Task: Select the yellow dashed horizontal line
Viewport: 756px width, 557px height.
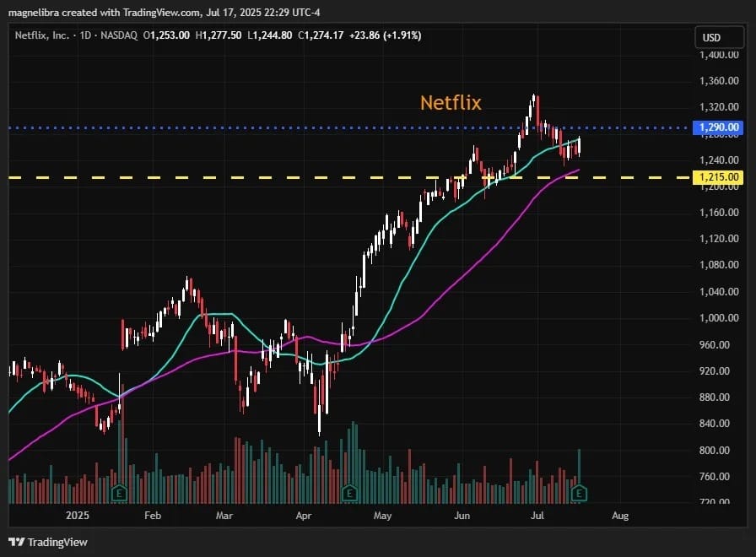Action: 349,177
